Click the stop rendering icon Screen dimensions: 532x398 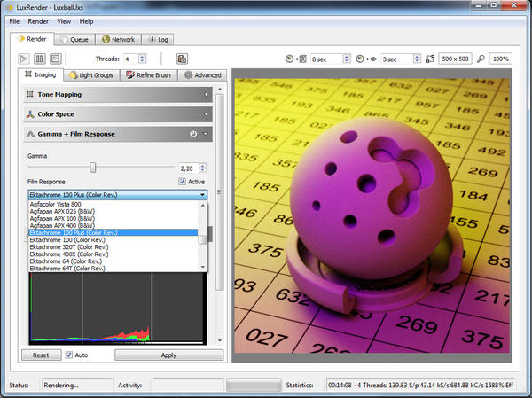click(x=55, y=59)
